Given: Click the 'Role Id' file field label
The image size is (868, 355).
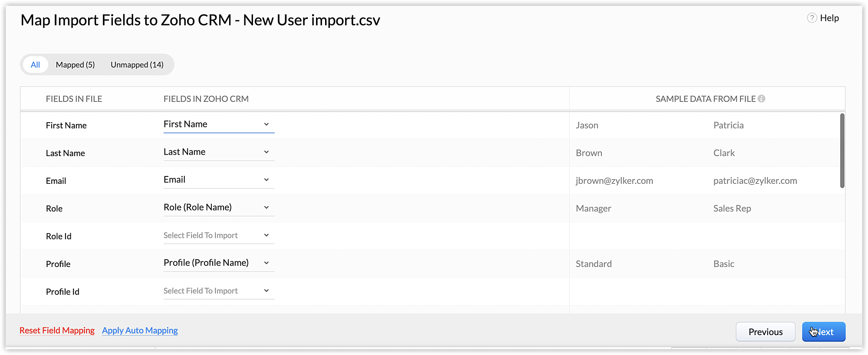Looking at the screenshot, I should click(59, 236).
